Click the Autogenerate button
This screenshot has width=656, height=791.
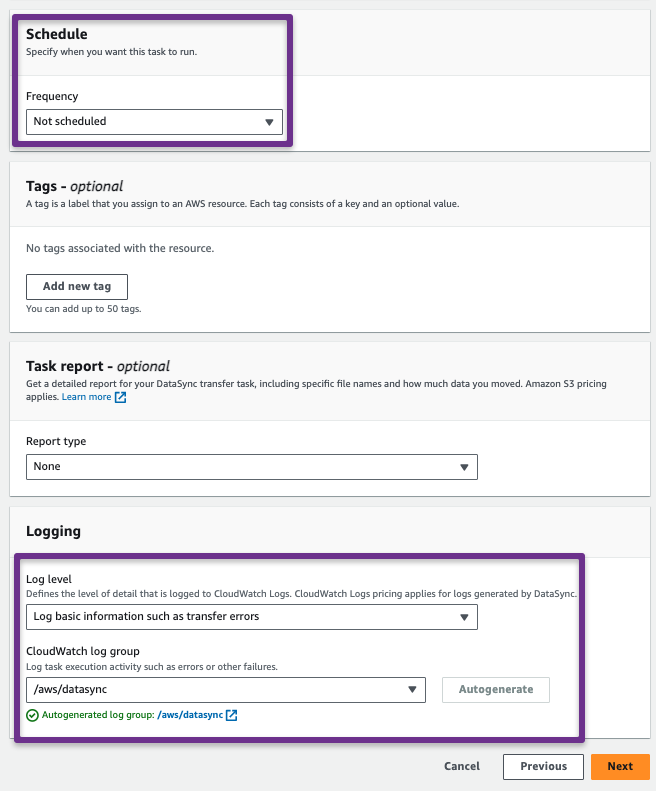(x=496, y=690)
